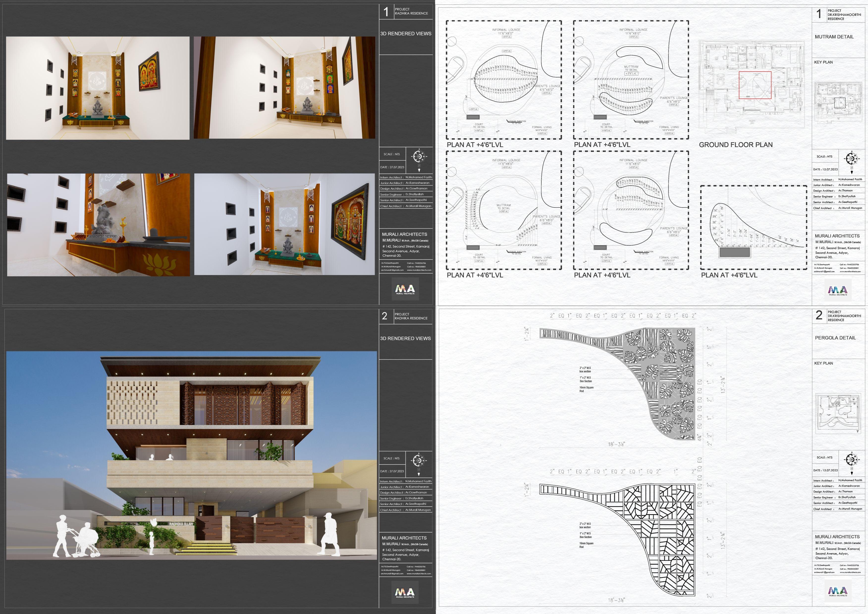Viewport: 868px width, 614px height.
Task: Open the close-up render of the Ganesha statue counter
Action: pos(98,225)
